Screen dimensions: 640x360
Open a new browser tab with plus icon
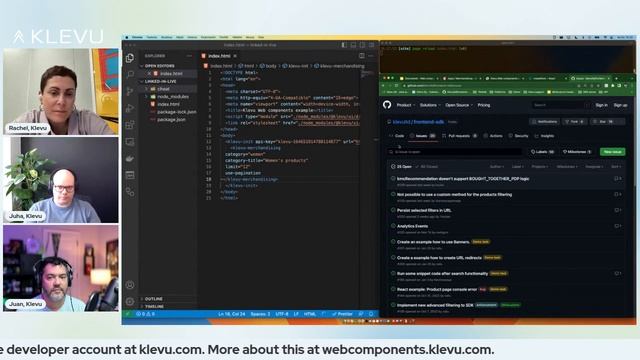tap(616, 78)
